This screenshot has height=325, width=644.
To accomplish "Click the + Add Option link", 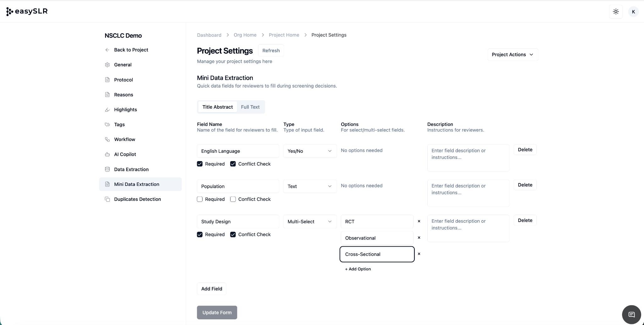I will (358, 269).
